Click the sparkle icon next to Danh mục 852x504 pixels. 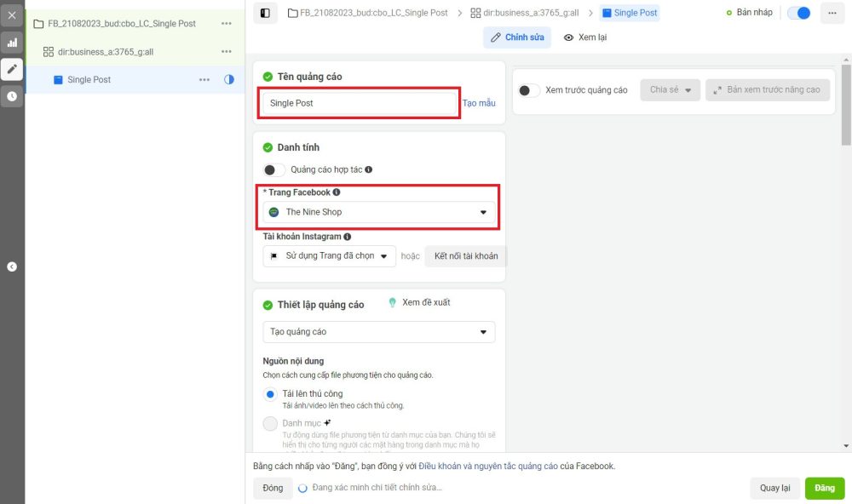[x=327, y=422]
